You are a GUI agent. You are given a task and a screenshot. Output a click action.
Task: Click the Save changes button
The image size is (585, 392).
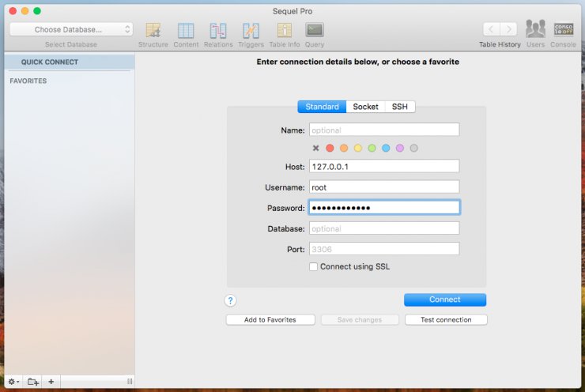(x=360, y=319)
